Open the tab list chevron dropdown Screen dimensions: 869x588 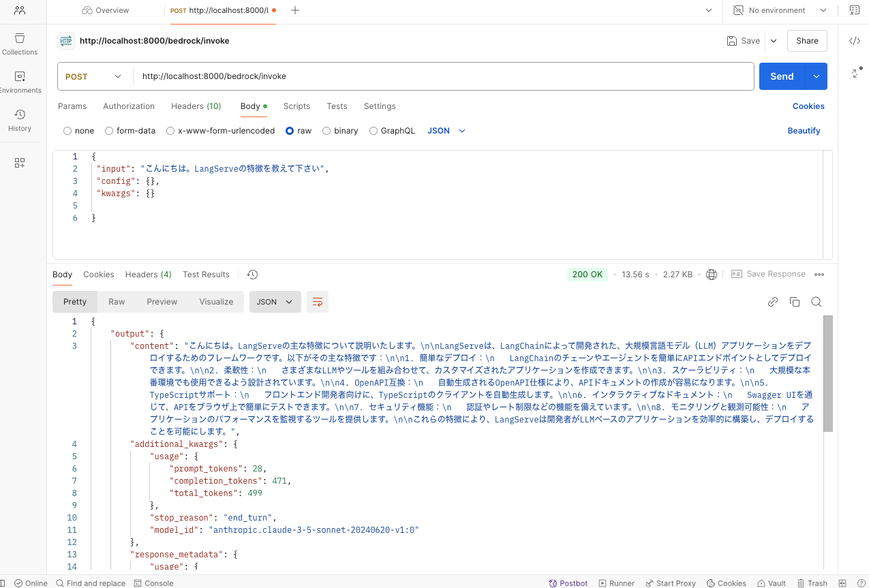[709, 10]
